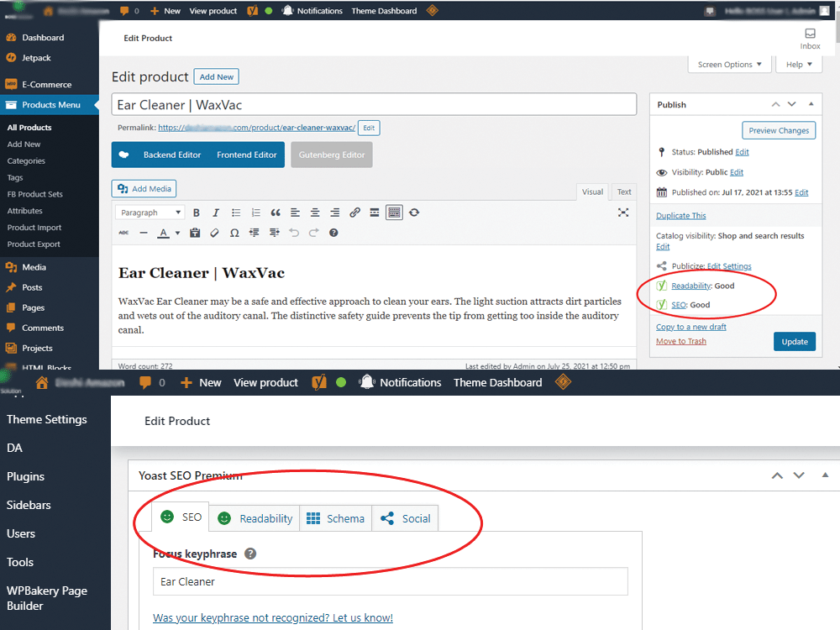Screen dimensions: 840x630
Task: Click the Yoast icon in top admin bar
Action: pyautogui.click(x=252, y=11)
